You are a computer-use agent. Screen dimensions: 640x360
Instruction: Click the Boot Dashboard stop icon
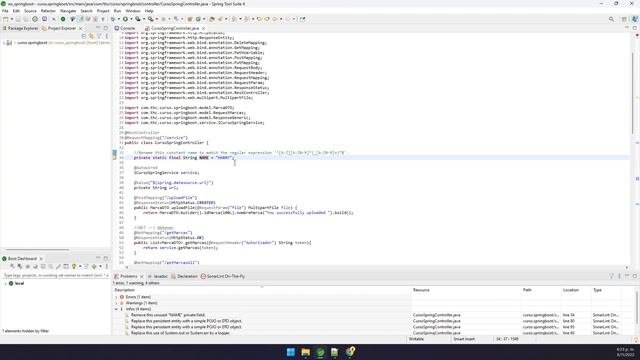click(x=28, y=266)
